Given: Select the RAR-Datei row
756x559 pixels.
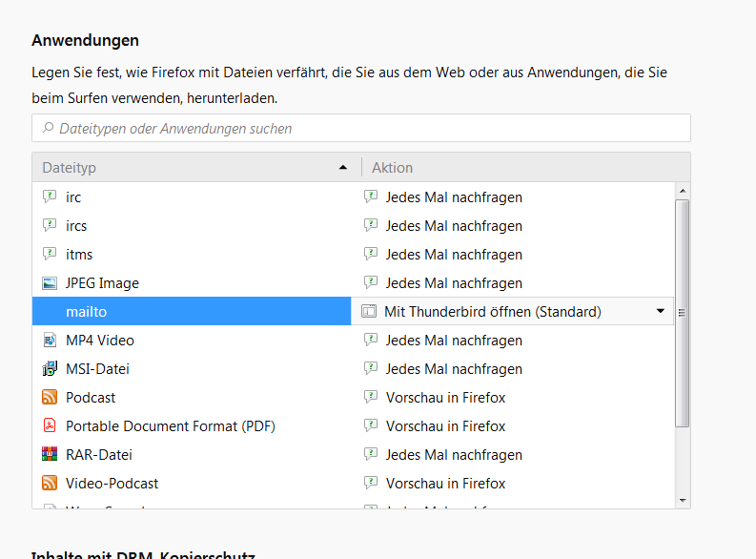Looking at the screenshot, I should (353, 454).
